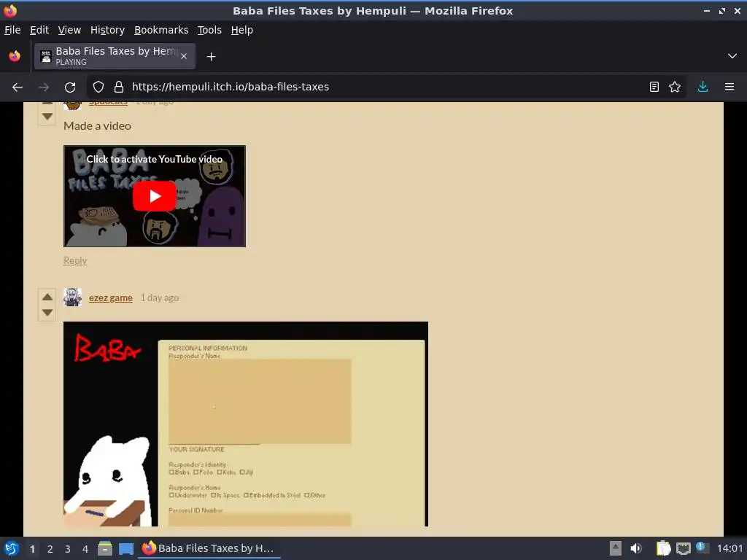
Task: Downvote the Made a video comment
Action: [x=47, y=116]
